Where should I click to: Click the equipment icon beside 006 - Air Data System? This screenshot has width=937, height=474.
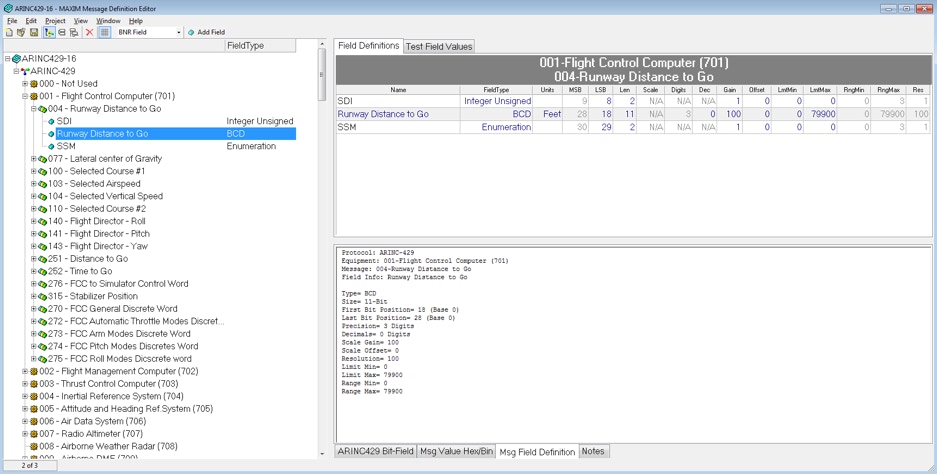click(x=34, y=421)
